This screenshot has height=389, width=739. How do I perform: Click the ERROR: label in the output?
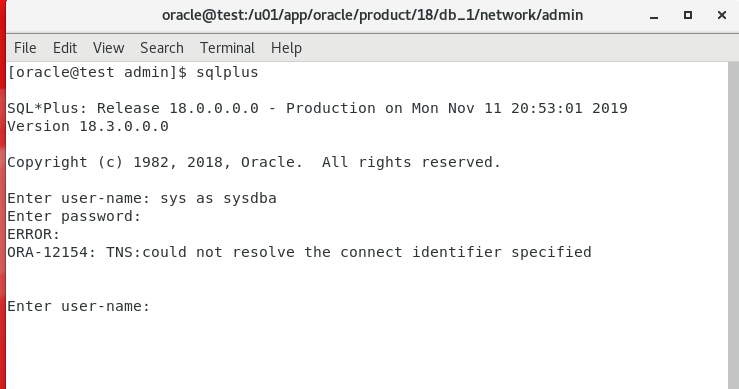tap(33, 234)
